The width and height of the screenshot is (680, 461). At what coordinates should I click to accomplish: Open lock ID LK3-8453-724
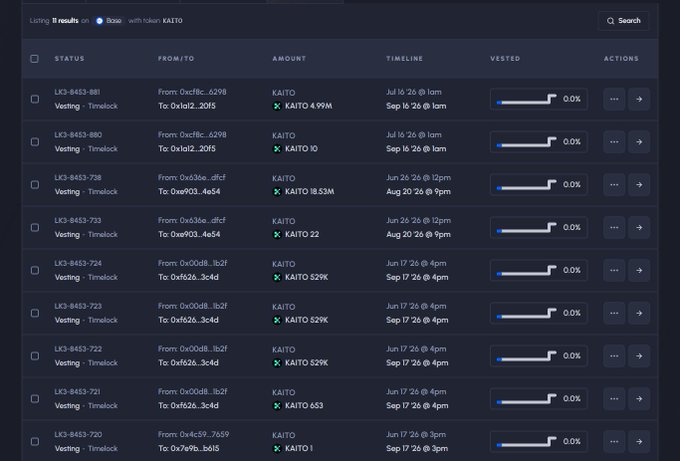[78, 263]
